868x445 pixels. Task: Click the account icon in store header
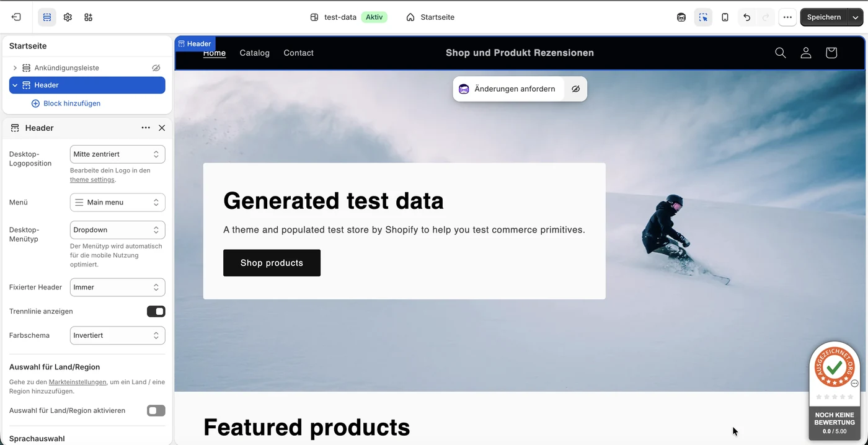coord(806,53)
